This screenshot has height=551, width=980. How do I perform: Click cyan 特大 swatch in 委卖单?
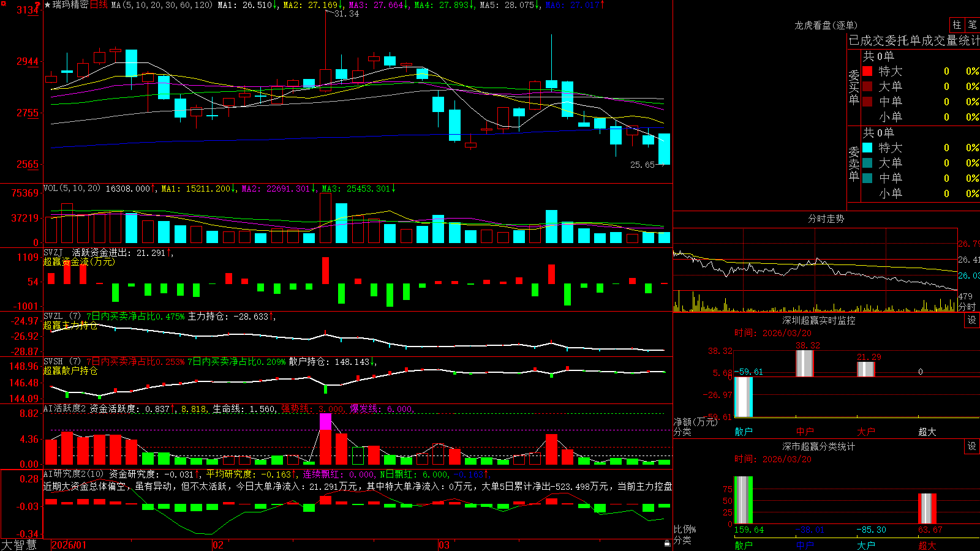click(867, 148)
